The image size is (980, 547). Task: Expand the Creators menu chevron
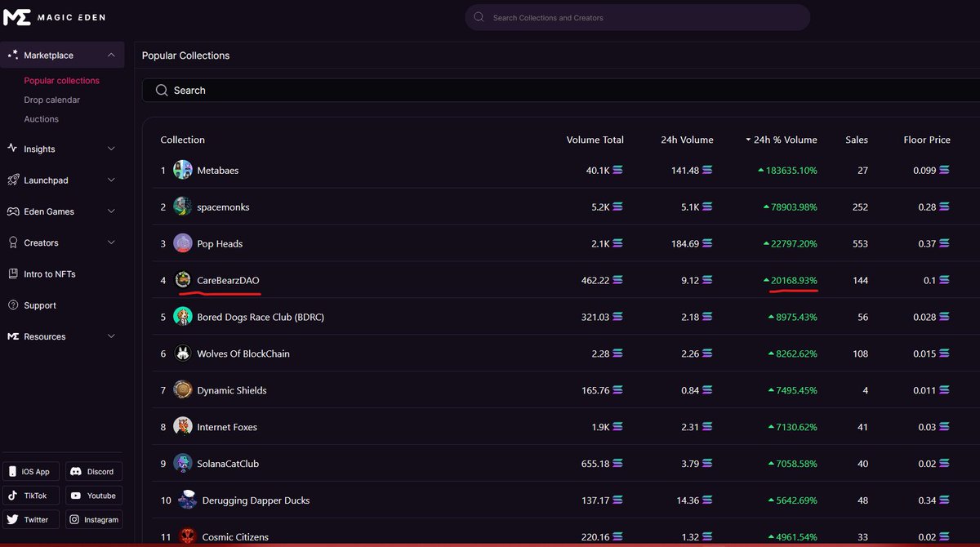(x=111, y=242)
